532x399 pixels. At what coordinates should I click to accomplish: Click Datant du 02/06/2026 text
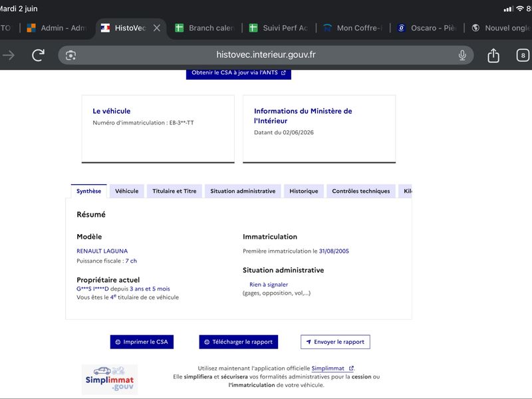point(284,132)
